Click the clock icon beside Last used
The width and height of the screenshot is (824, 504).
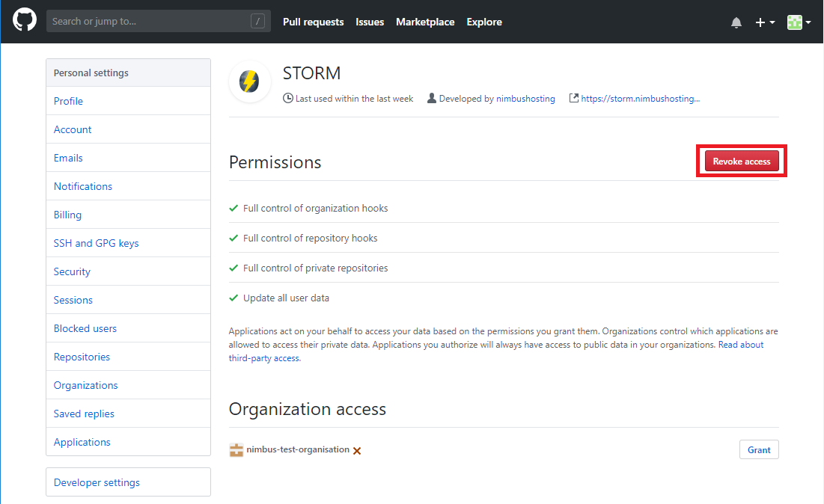pos(288,98)
